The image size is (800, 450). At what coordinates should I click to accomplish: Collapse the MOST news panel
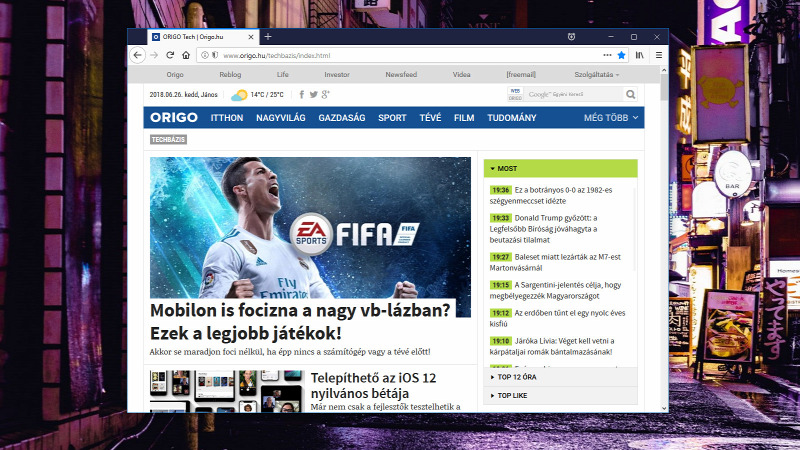(x=560, y=168)
